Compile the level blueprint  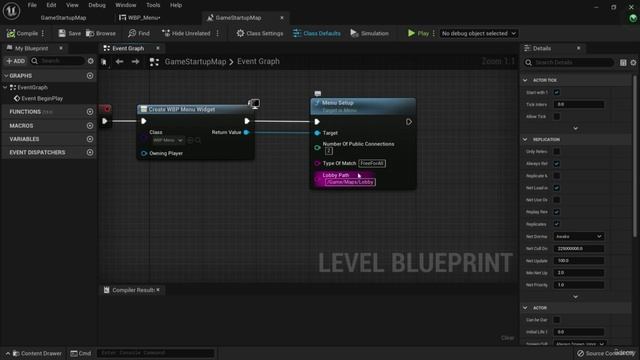click(x=22, y=33)
